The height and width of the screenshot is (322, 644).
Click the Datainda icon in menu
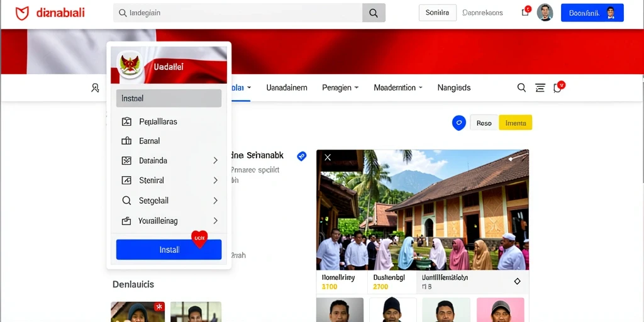click(126, 160)
